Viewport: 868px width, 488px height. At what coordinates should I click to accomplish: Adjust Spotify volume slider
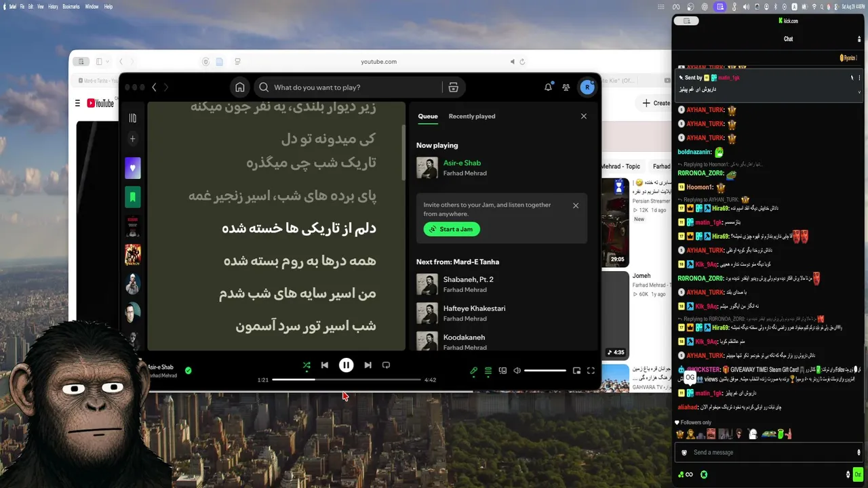click(545, 371)
